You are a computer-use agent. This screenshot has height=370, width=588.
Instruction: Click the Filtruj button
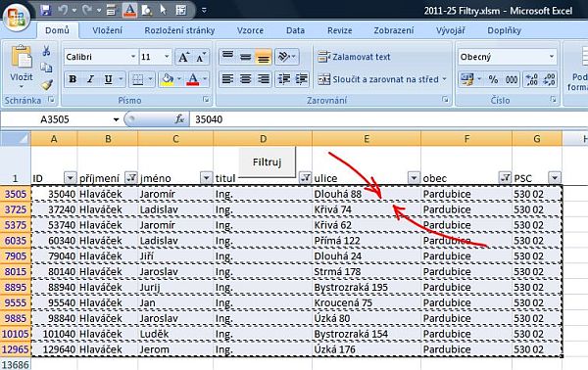pos(267,162)
